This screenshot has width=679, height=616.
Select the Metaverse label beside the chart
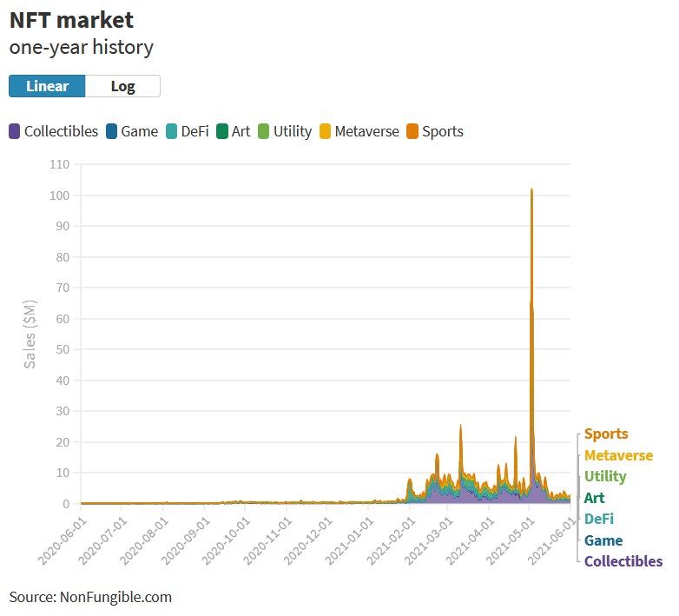[x=618, y=455]
